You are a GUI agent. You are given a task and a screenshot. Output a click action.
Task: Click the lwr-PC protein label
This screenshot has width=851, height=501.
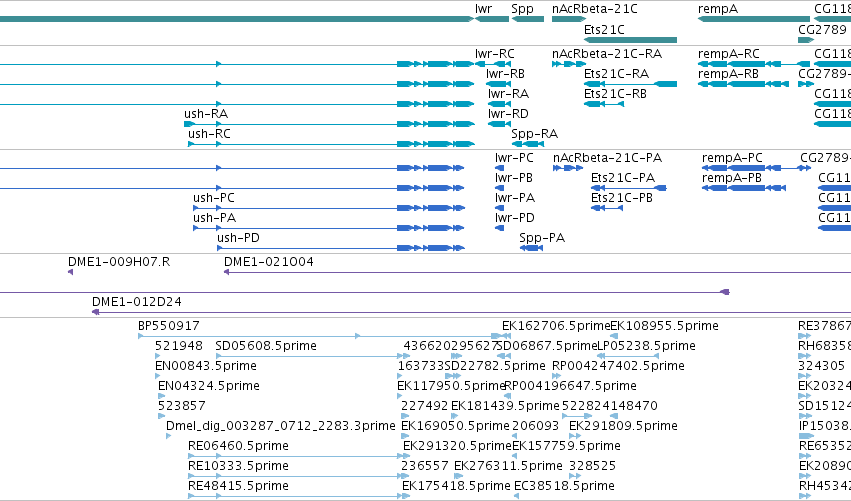point(514,158)
